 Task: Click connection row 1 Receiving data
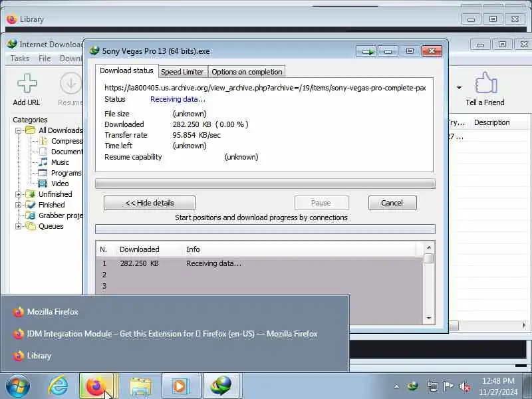point(259,263)
